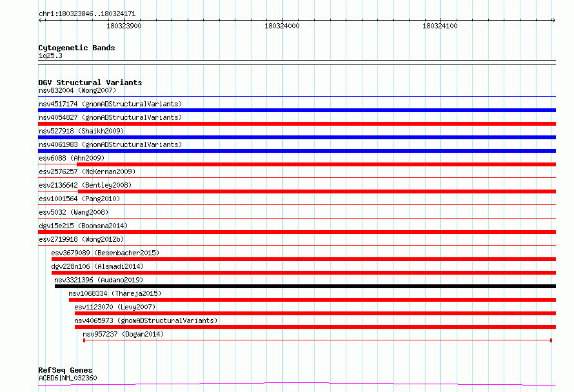Select variant nsv4061983 (gnomADStructuralVariants)
Image resolution: width=574 pixels, height=392 pixels.
click(x=110, y=144)
